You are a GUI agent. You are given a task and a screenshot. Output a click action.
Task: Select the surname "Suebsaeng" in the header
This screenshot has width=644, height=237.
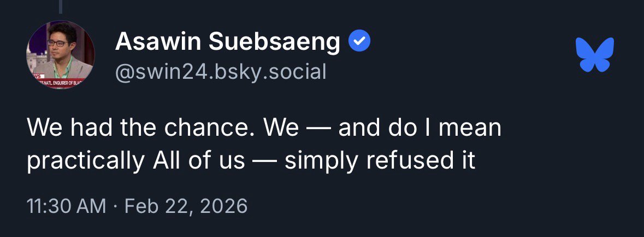pos(280,42)
